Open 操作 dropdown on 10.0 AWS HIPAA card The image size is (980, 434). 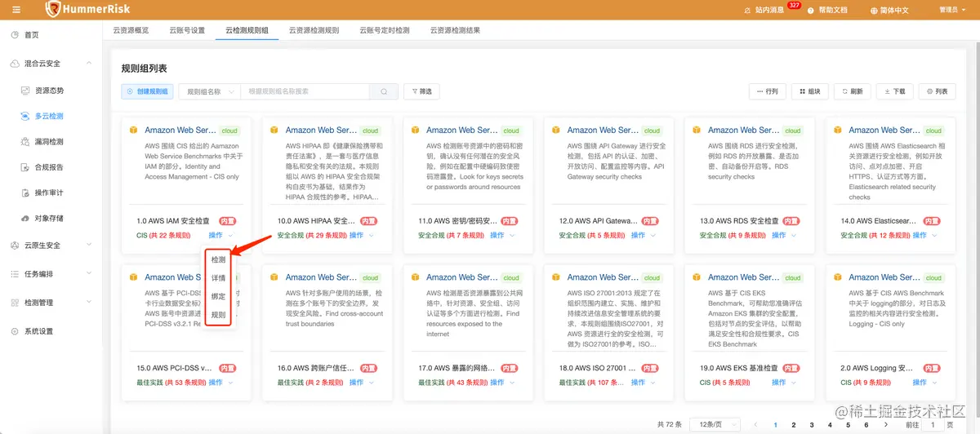pos(362,236)
